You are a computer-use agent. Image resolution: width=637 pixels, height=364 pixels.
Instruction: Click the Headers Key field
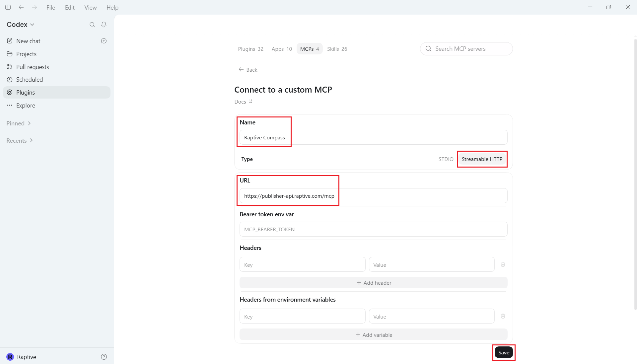tap(303, 264)
